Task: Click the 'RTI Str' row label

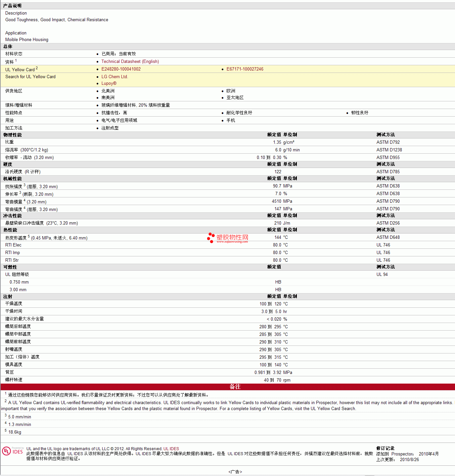Action: tap(12, 260)
